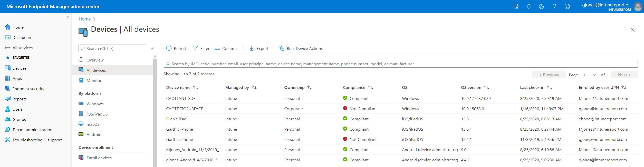Viewport: 644px width, 167px height.
Task: Open the Filter funnel button
Action: pos(201,48)
